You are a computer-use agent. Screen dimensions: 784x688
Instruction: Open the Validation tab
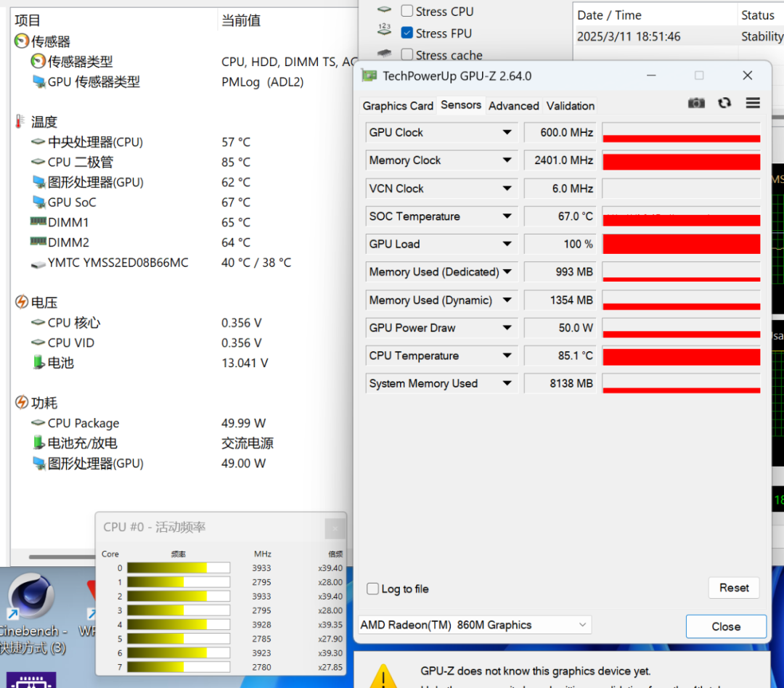click(570, 106)
